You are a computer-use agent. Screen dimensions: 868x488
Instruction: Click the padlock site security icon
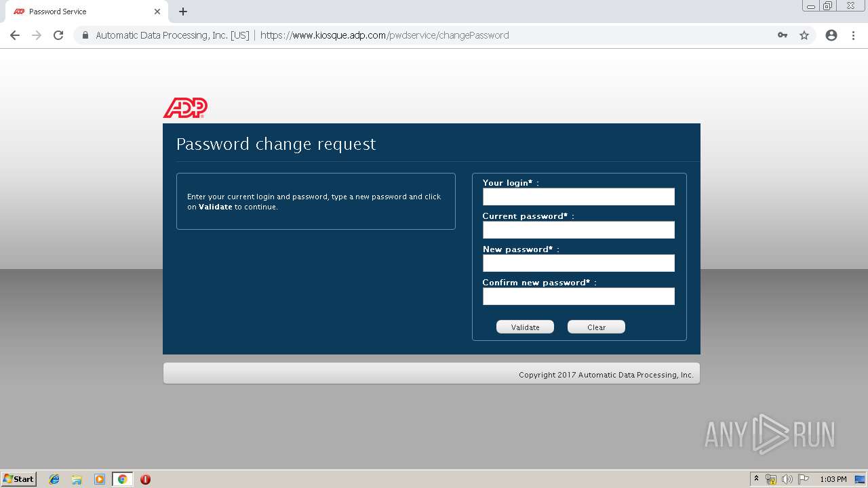click(85, 35)
